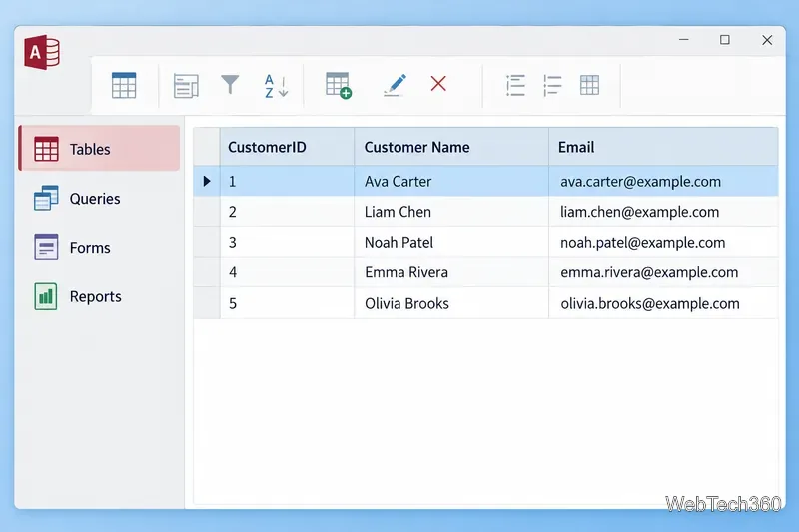Click the Access application logo

tap(42, 53)
